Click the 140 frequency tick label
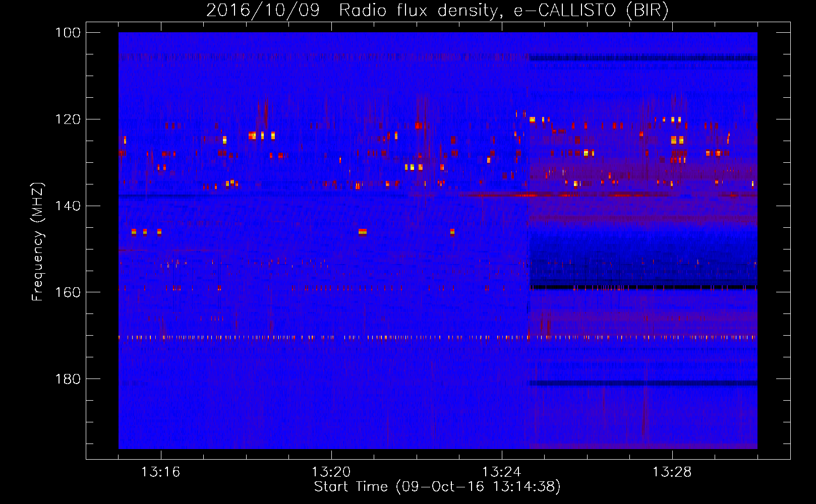This screenshot has width=816, height=504. click(x=68, y=206)
